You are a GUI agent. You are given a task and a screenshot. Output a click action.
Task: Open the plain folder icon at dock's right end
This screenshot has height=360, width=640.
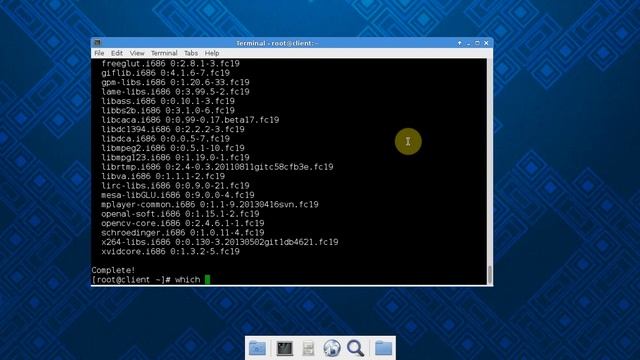tap(383, 348)
